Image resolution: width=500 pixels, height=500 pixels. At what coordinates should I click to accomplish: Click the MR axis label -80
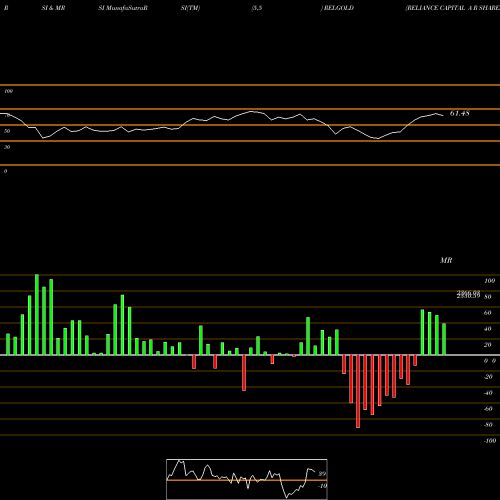point(488,425)
